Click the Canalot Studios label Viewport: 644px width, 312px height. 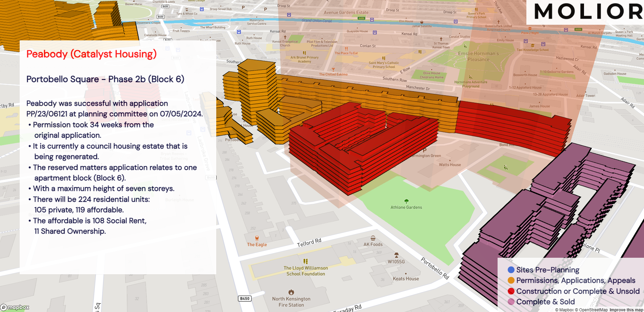tap(460, 37)
